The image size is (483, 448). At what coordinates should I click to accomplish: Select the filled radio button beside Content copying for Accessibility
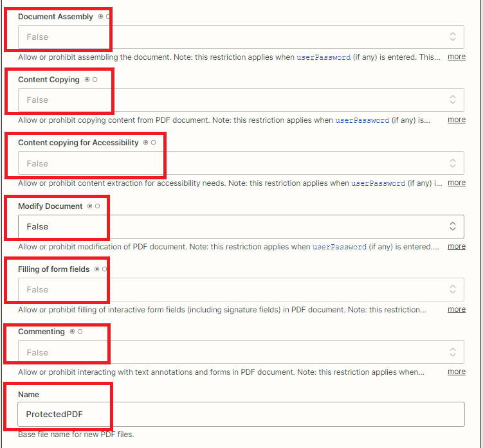point(145,143)
